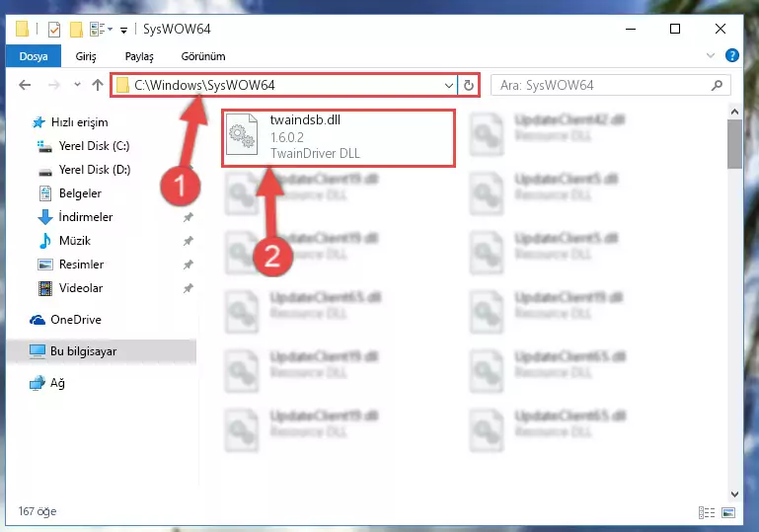
Task: Click the pin icon next to Müzik
Action: pos(188,241)
